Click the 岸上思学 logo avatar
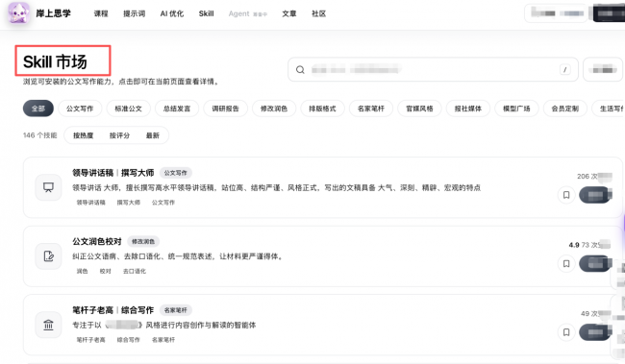 click(18, 13)
